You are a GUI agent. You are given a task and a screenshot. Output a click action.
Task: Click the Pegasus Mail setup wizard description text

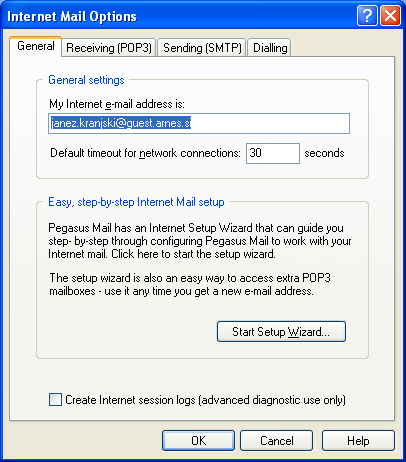point(200,241)
